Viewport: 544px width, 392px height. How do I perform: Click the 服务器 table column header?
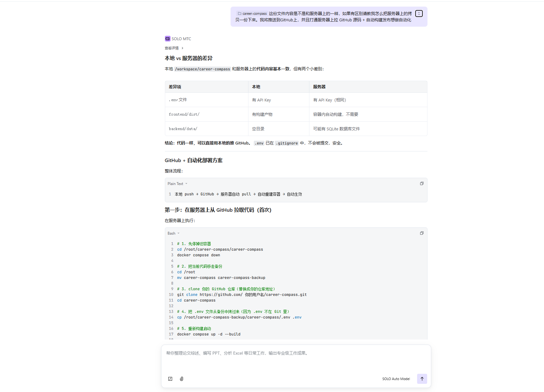(x=319, y=87)
